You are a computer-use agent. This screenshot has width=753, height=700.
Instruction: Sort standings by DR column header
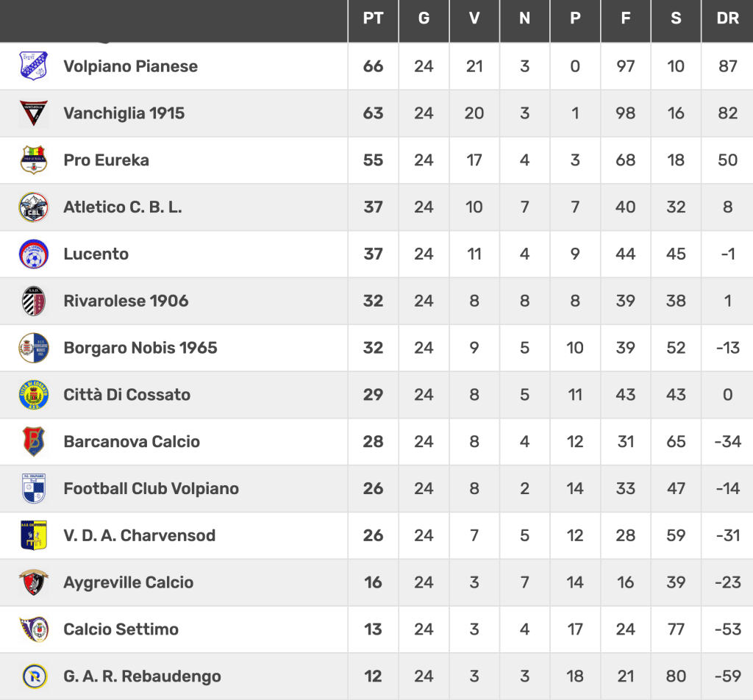(x=727, y=18)
